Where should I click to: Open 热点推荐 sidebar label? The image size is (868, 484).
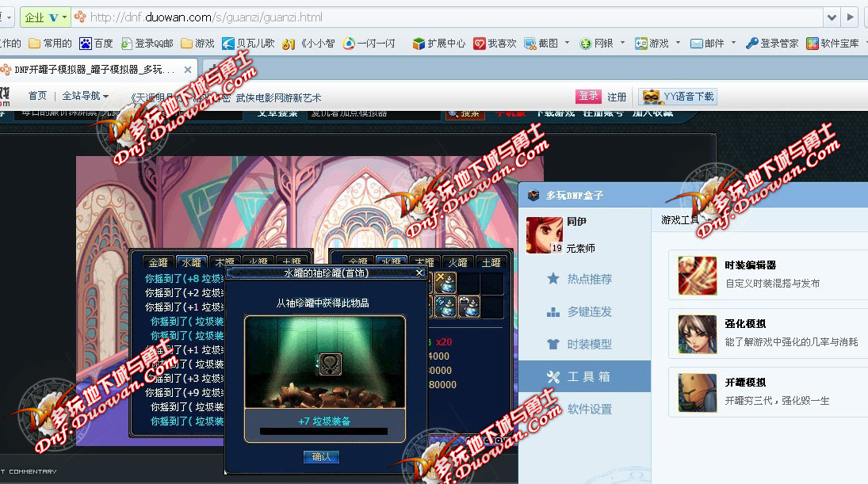(590, 279)
